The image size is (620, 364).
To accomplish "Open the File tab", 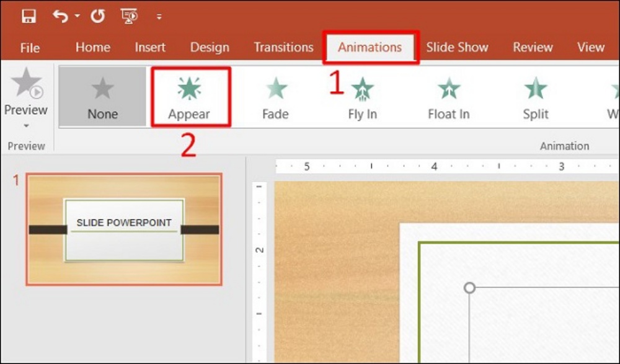I will tap(30, 48).
